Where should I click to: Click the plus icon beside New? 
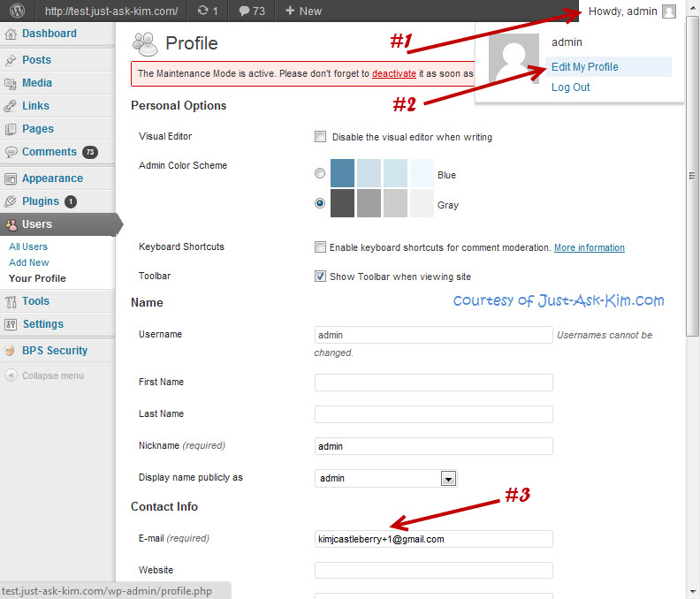pos(290,11)
